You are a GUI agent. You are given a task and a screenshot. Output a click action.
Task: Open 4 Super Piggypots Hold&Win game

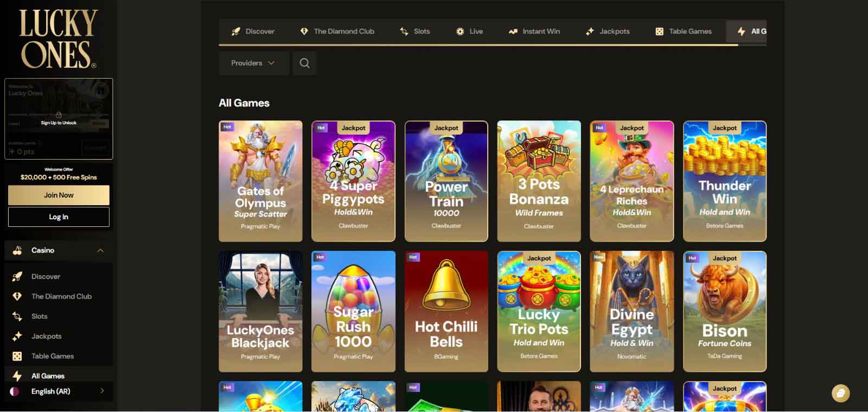point(353,181)
